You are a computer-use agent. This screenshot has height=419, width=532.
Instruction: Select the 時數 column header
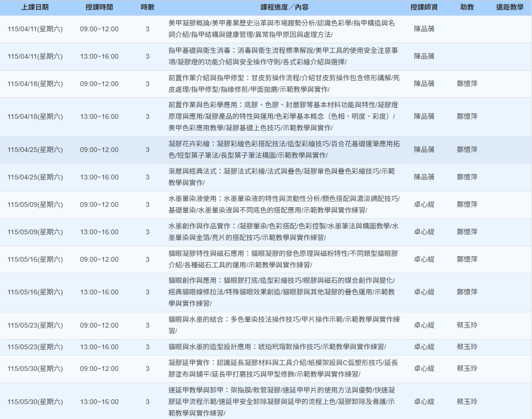[148, 8]
